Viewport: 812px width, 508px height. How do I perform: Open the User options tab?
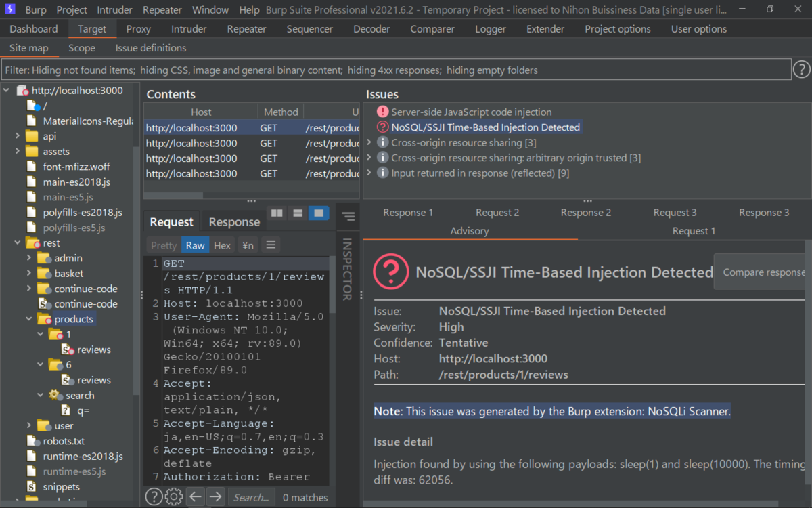pos(699,29)
